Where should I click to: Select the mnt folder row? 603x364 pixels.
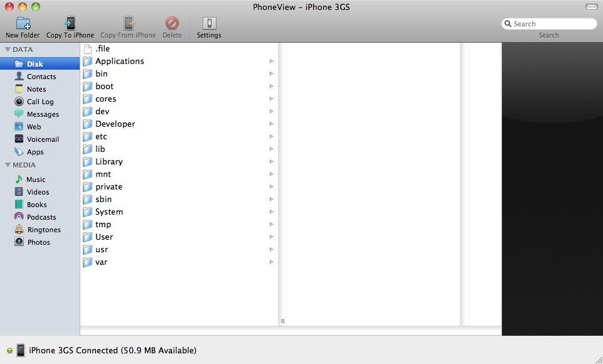coord(179,174)
